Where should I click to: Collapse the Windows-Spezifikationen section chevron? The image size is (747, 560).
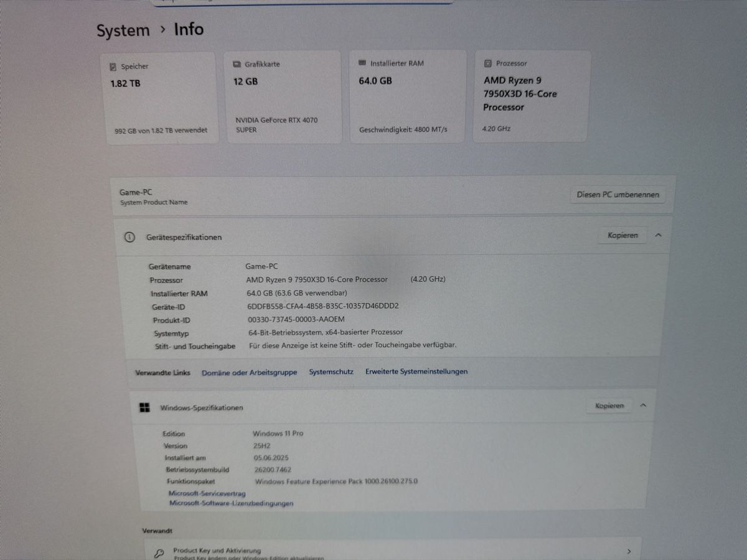click(643, 405)
